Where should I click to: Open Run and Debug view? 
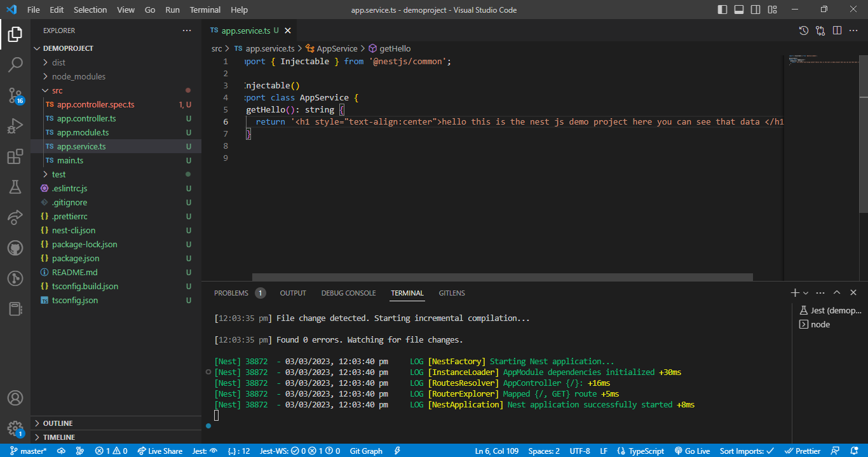click(x=15, y=126)
